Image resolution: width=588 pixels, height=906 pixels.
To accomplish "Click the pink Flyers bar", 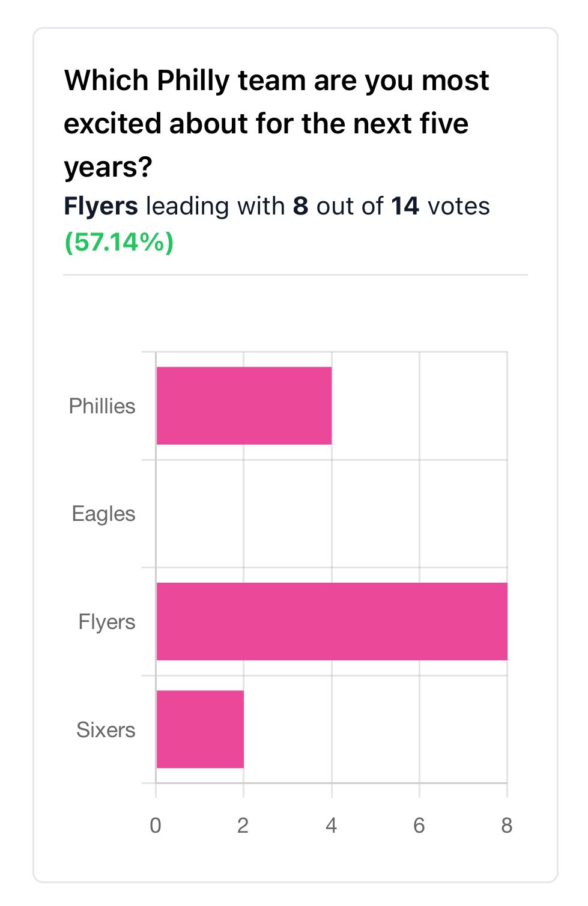I will pos(332,621).
